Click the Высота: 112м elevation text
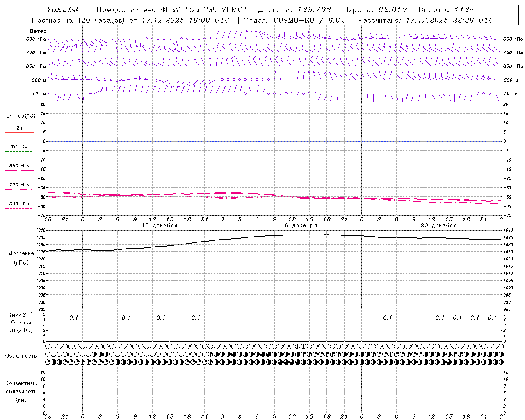 pos(446,10)
